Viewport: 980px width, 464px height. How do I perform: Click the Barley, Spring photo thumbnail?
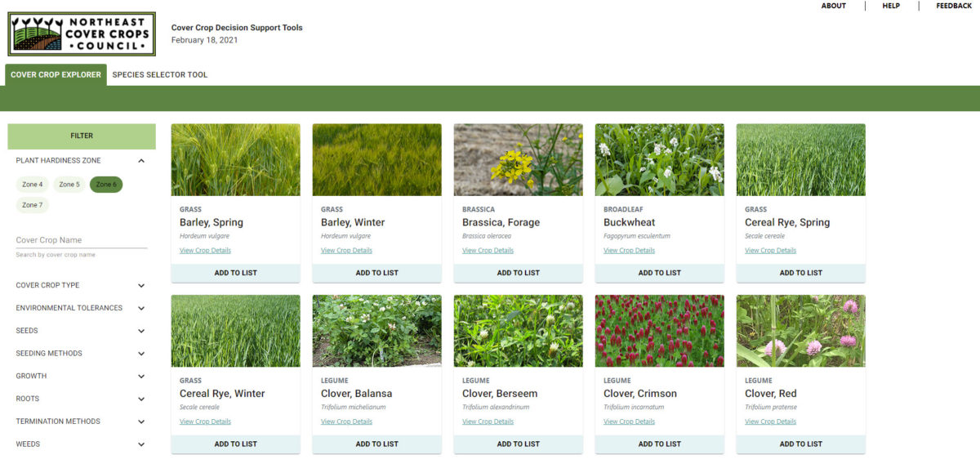coord(236,160)
